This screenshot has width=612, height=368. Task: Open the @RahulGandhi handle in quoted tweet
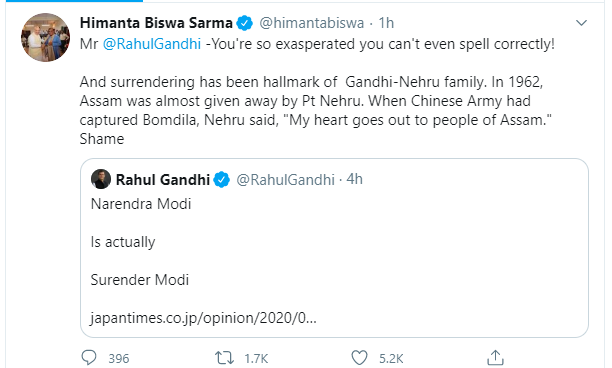285,180
